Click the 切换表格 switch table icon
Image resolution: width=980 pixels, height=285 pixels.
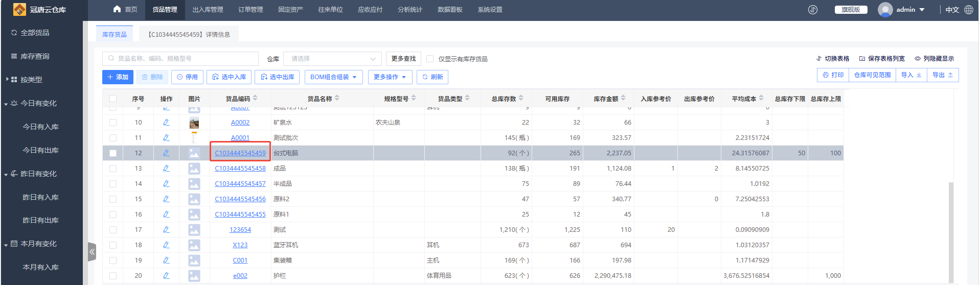[x=819, y=59]
